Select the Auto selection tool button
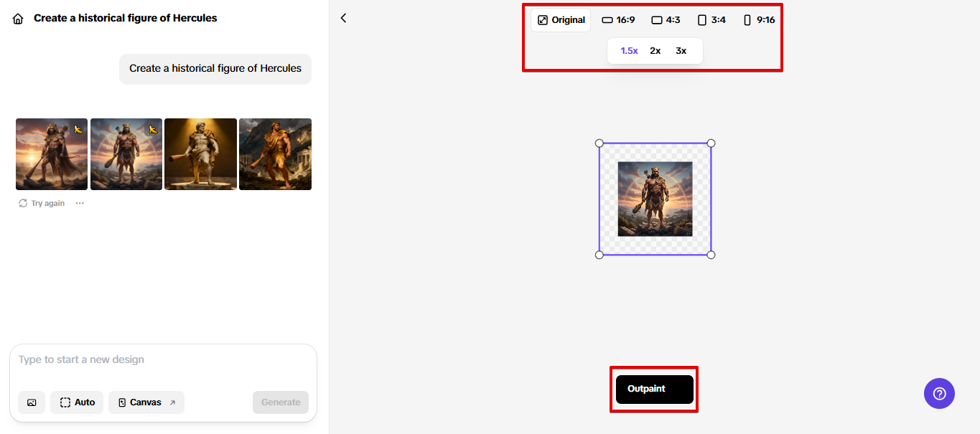This screenshot has height=434, width=980. [78, 402]
